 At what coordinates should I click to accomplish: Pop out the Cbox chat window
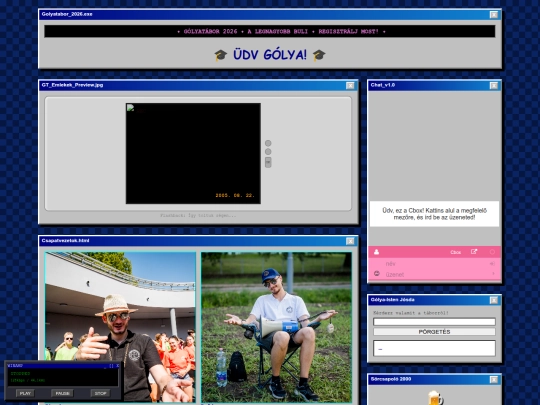pos(474,252)
